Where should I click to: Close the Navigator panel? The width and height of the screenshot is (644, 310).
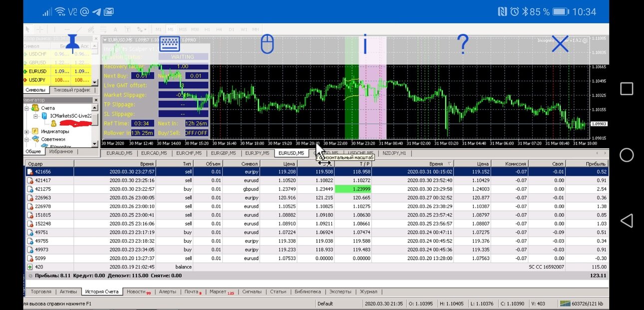(95, 100)
